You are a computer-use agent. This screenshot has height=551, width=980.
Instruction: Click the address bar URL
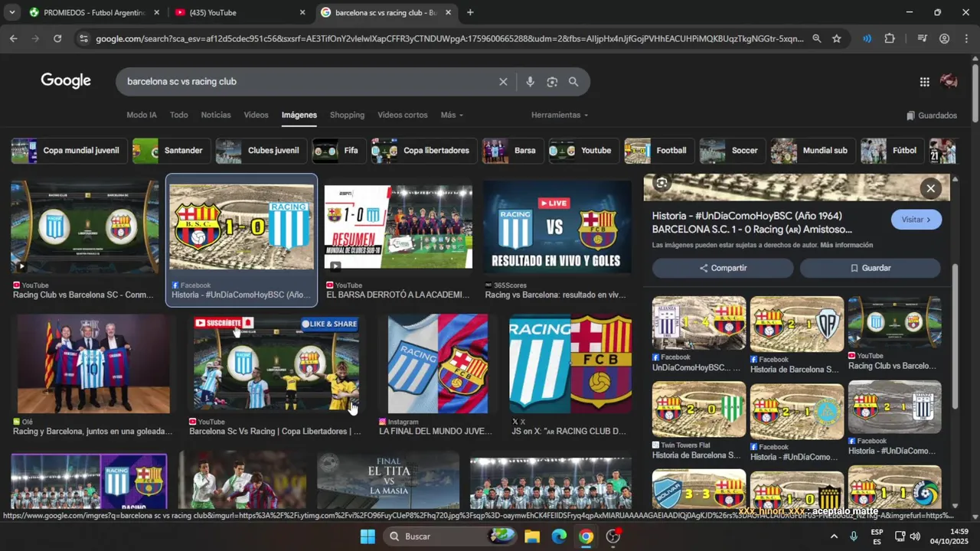click(449, 38)
